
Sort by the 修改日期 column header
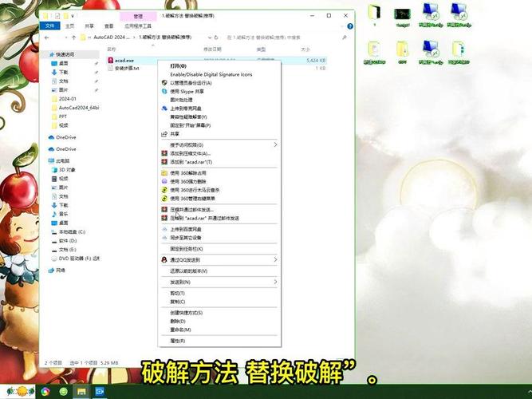pyautogui.click(x=212, y=49)
